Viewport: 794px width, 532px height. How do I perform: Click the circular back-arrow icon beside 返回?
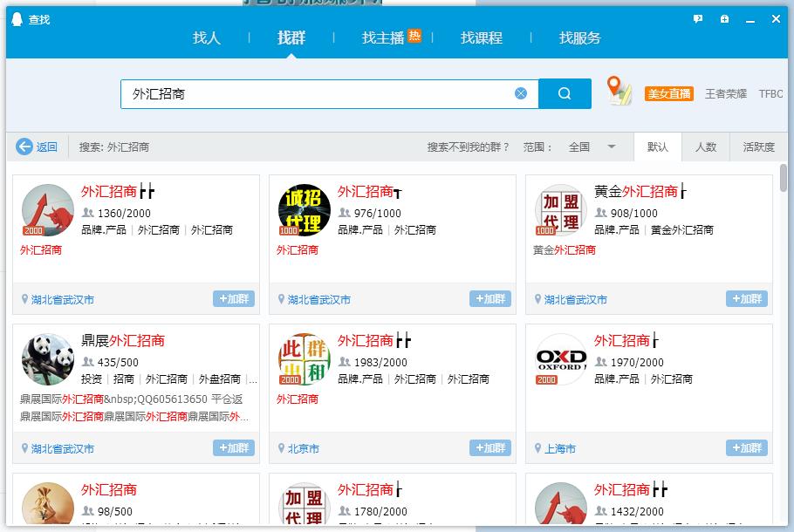[24, 147]
